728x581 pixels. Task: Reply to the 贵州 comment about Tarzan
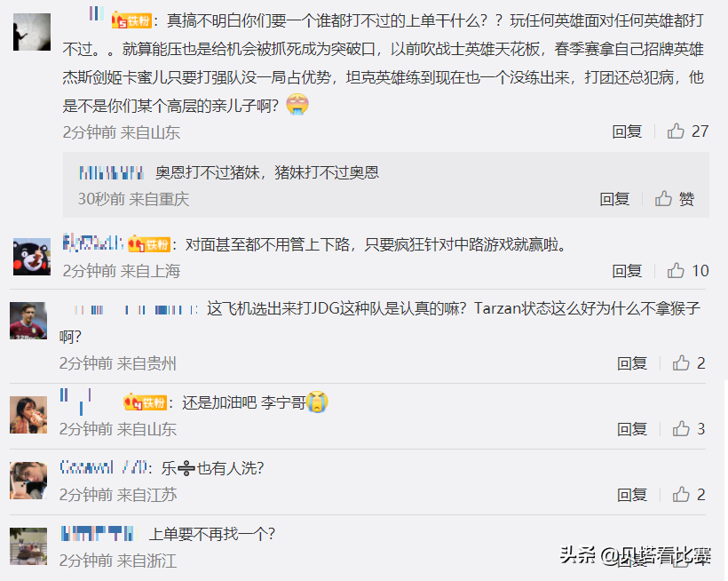pyautogui.click(x=632, y=363)
